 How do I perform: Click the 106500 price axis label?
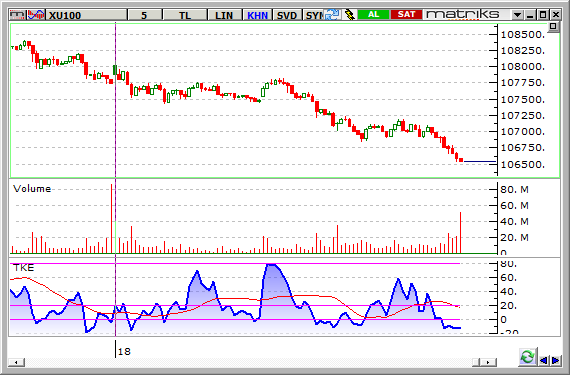click(523, 165)
